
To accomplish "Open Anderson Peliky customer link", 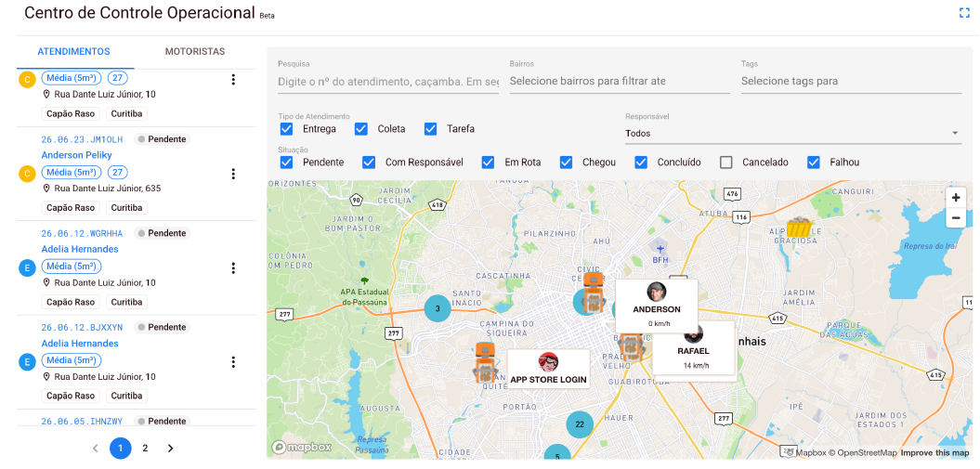I will point(77,155).
